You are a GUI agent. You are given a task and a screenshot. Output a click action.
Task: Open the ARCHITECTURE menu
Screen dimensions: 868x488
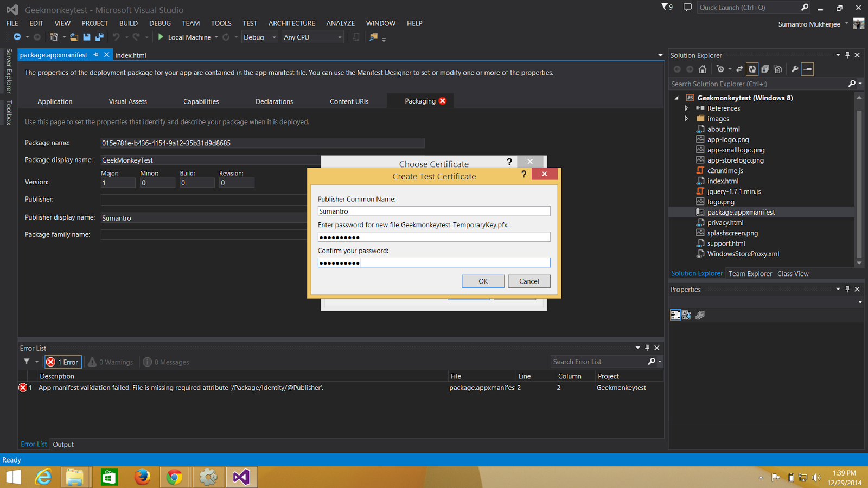point(292,23)
